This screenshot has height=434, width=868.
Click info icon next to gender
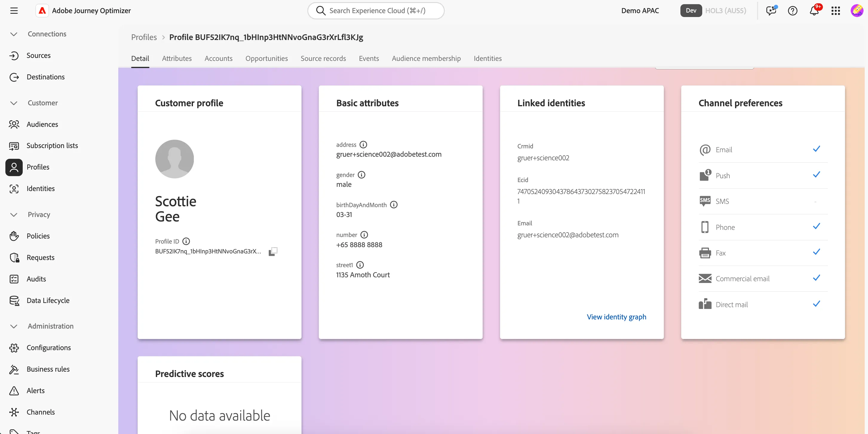click(x=361, y=175)
